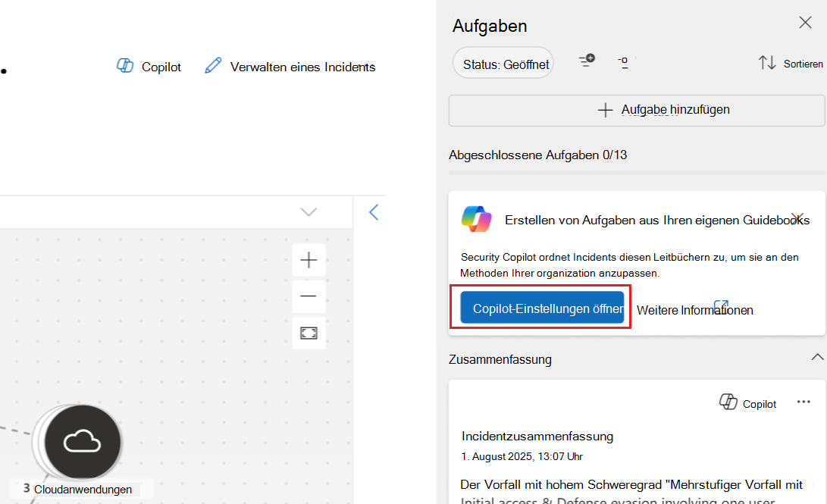827x504 pixels.
Task: Click the Copilot-Einstellungen öffnen button
Action: coord(541,306)
